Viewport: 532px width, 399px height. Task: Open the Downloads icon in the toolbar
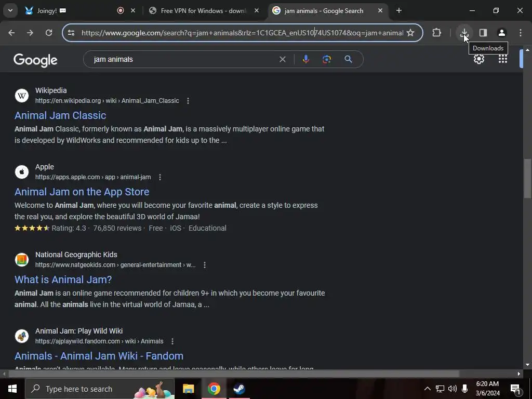464,33
